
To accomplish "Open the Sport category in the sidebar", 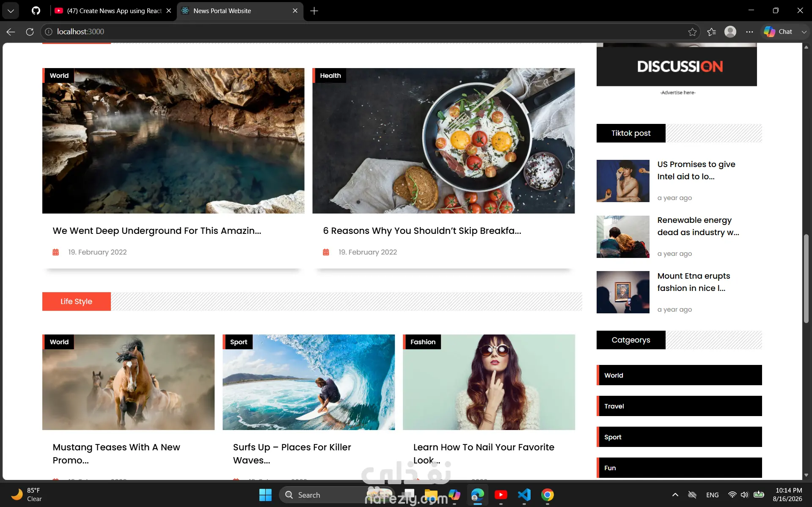I will coord(679,437).
